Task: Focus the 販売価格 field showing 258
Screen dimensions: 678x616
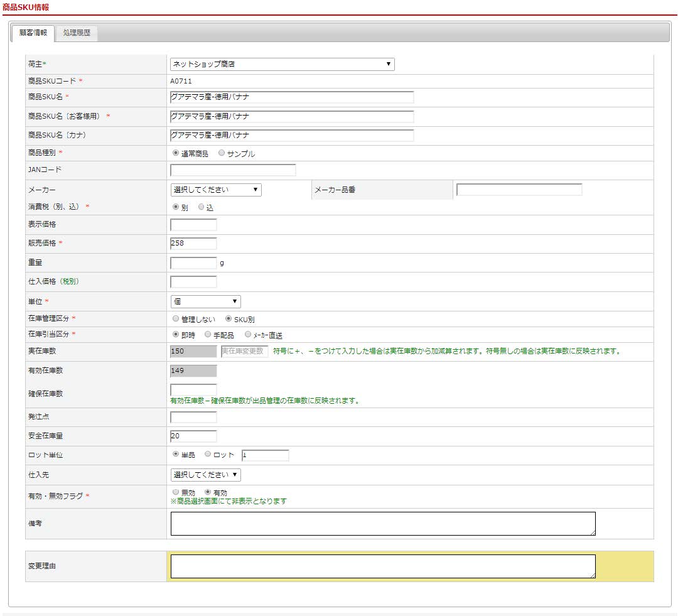Action: 193,244
